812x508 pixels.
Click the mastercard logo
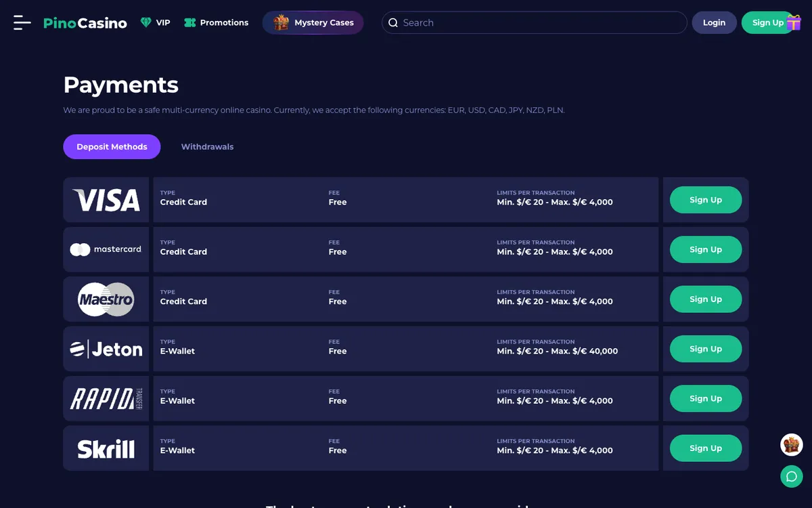[106, 249]
